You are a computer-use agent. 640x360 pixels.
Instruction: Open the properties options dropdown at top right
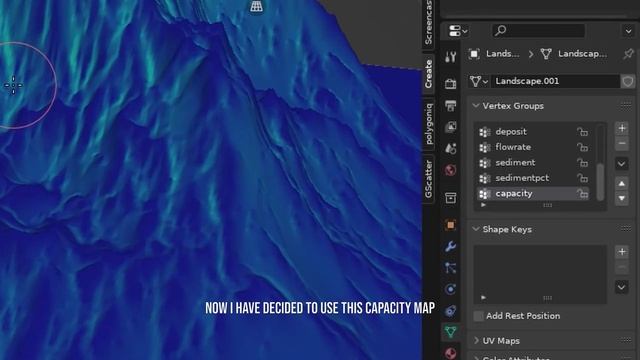click(628, 31)
